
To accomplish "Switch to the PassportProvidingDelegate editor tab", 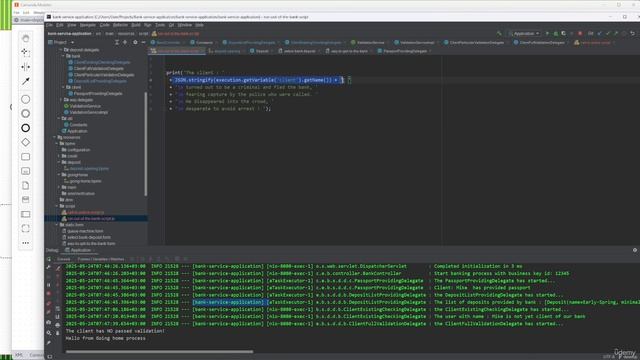I will (x=404, y=51).
